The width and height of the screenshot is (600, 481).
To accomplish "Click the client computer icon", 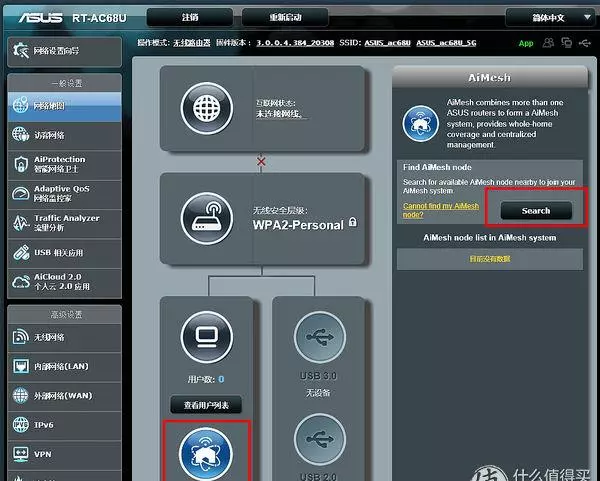I will coord(207,337).
